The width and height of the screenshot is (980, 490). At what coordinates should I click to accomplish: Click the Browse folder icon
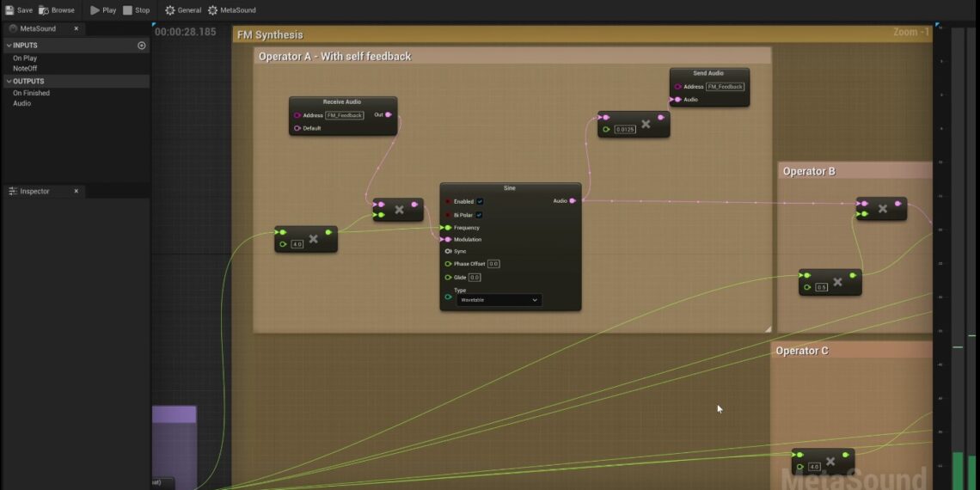click(44, 10)
